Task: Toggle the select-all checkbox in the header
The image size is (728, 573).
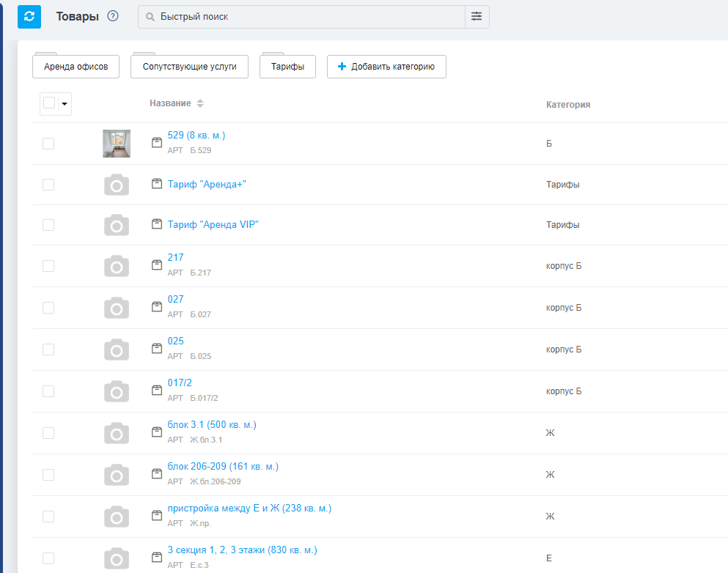Action: [49, 103]
